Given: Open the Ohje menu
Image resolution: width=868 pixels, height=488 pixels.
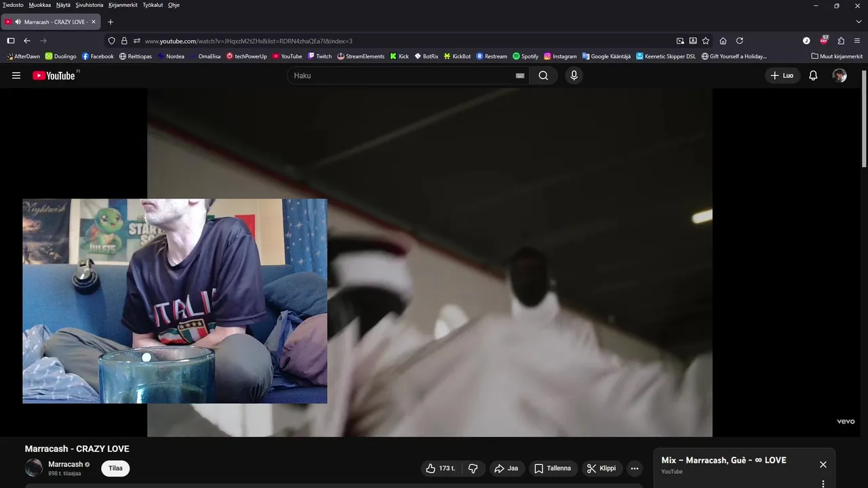Looking at the screenshot, I should pos(174,5).
